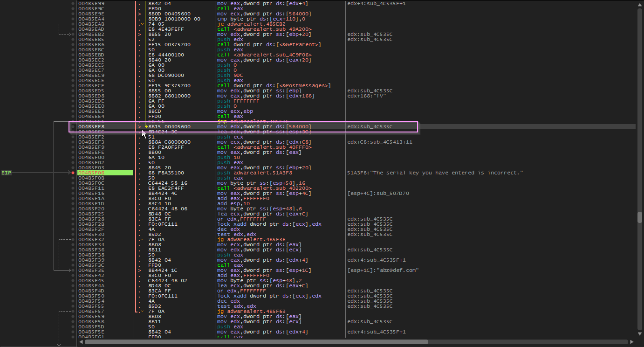Click comment [esp+1C]:"abz@def.com"
The image size is (644, 347).
383,270
